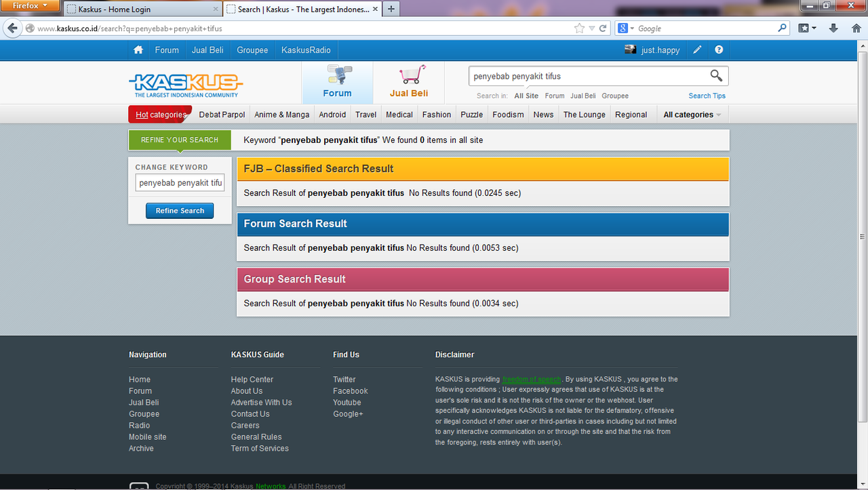Click the Refine Search button
The image size is (868, 490).
(x=180, y=211)
